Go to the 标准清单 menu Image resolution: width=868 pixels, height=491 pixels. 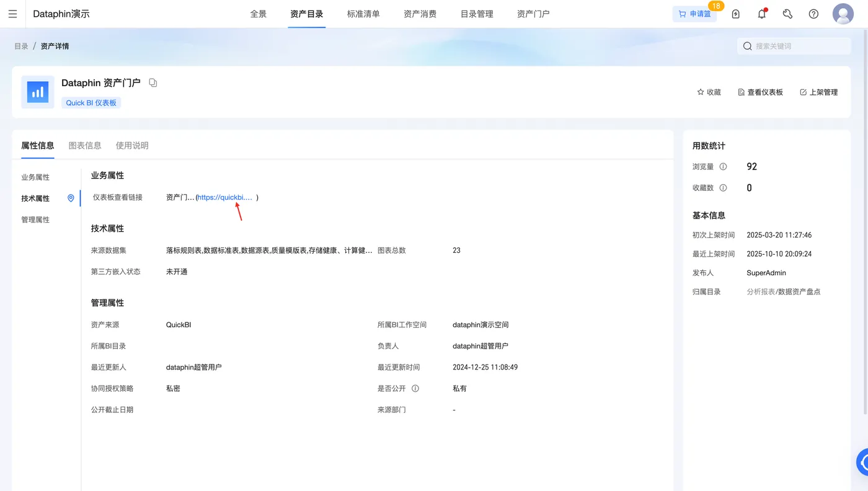pyautogui.click(x=363, y=14)
